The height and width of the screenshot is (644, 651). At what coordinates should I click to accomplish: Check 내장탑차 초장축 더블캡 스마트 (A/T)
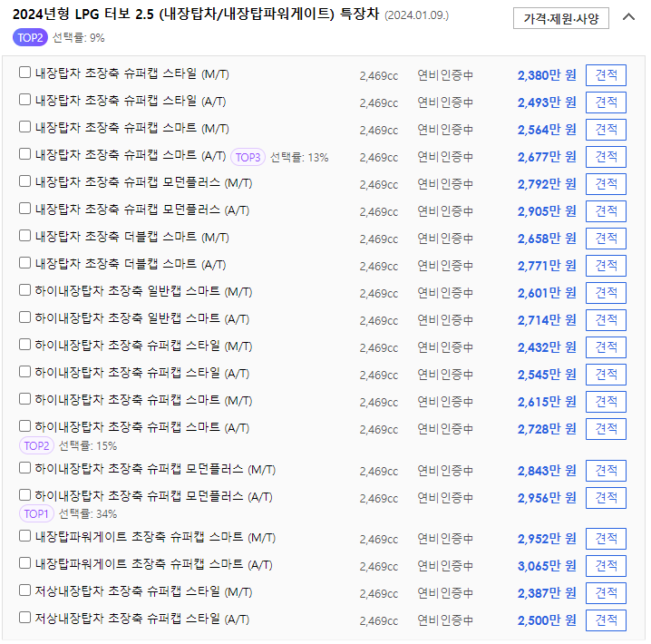[24, 263]
